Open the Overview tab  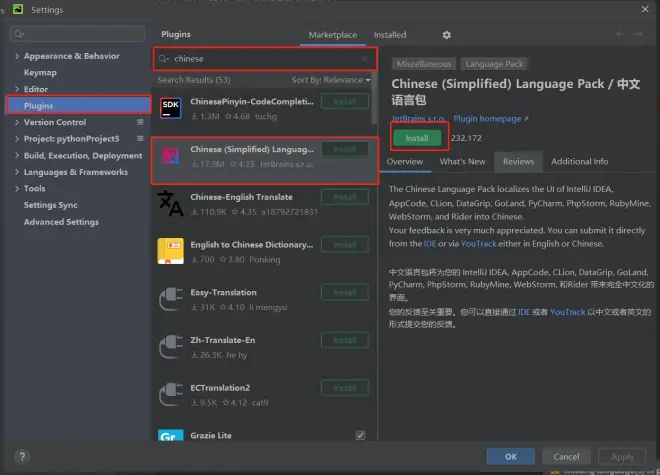point(405,162)
